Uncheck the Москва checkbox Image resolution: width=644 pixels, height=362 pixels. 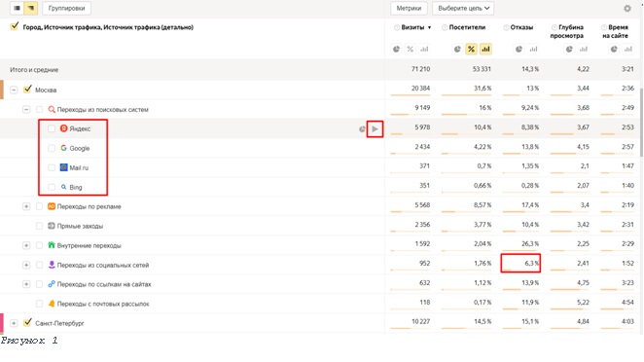(x=27, y=90)
